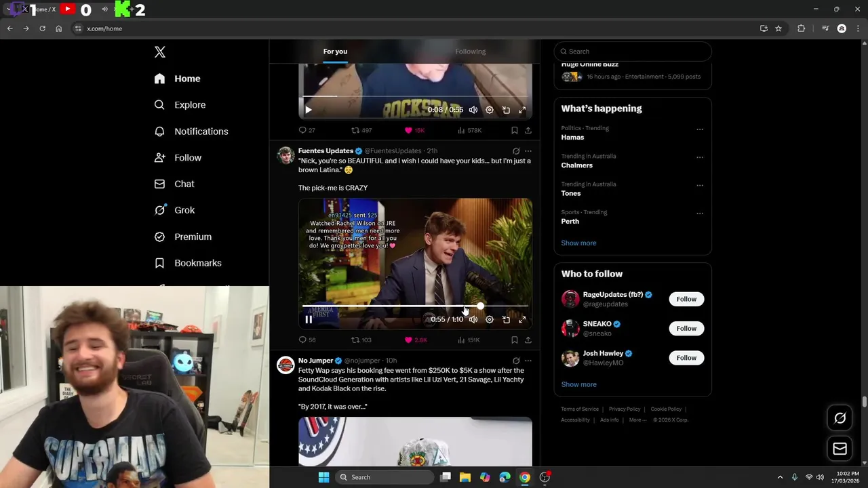This screenshot has height=488, width=868.
Task: Open top video in picture-in-picture
Action: pos(506,110)
